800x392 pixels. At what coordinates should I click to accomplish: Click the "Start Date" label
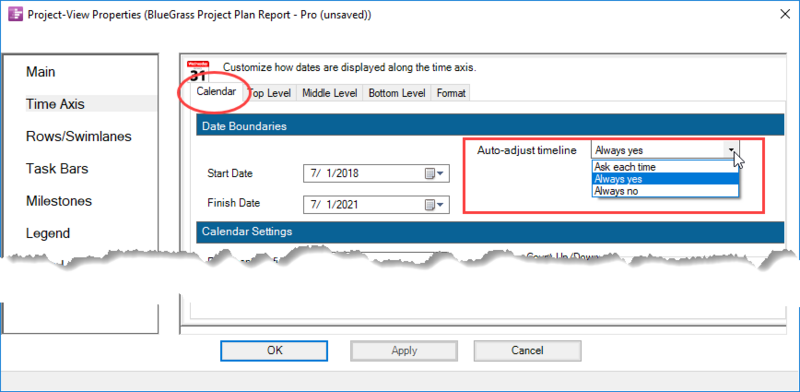point(230,174)
